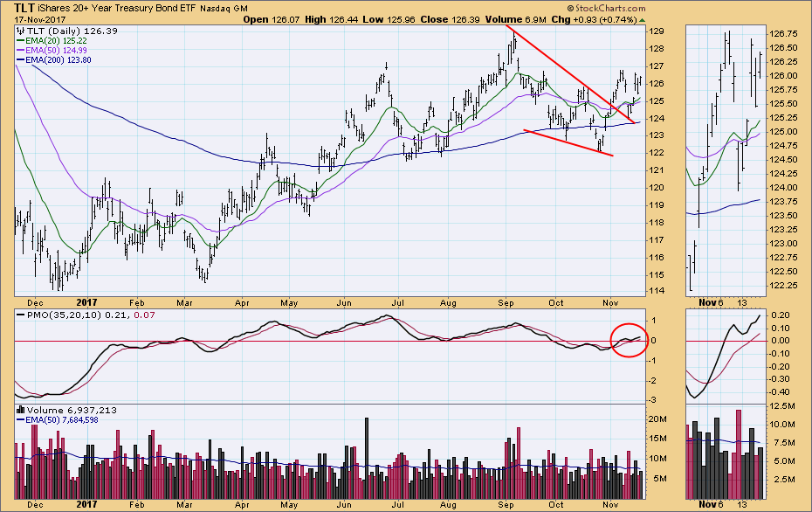Click the bold TLT ticker in the title
The height and width of the screenshot is (512, 812).
coord(24,8)
